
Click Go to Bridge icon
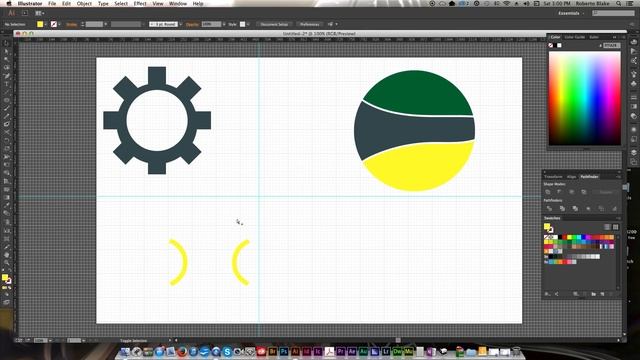click(25, 13)
